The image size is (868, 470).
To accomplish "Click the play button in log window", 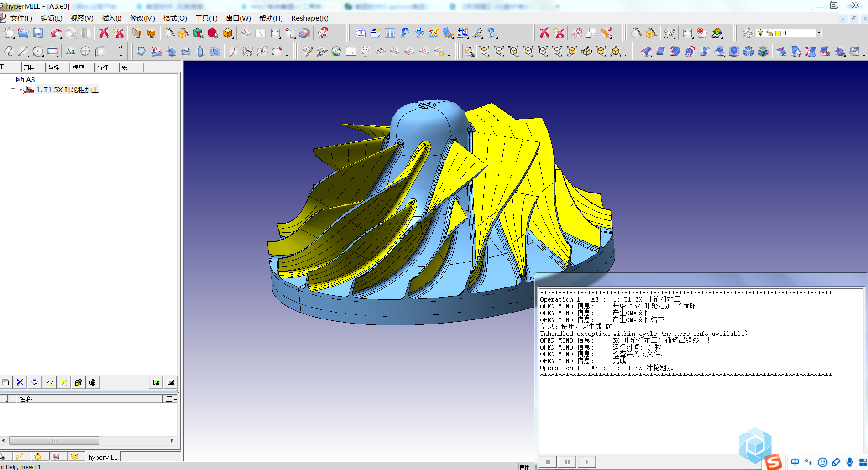I will click(x=587, y=462).
